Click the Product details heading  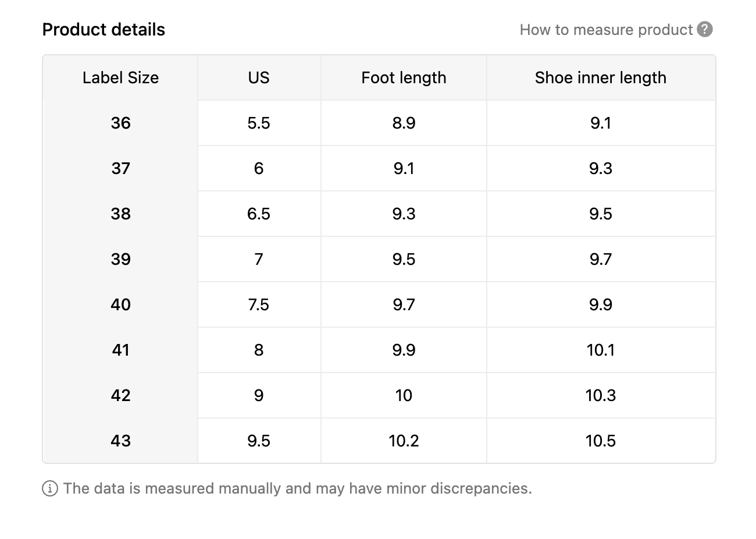tap(104, 30)
